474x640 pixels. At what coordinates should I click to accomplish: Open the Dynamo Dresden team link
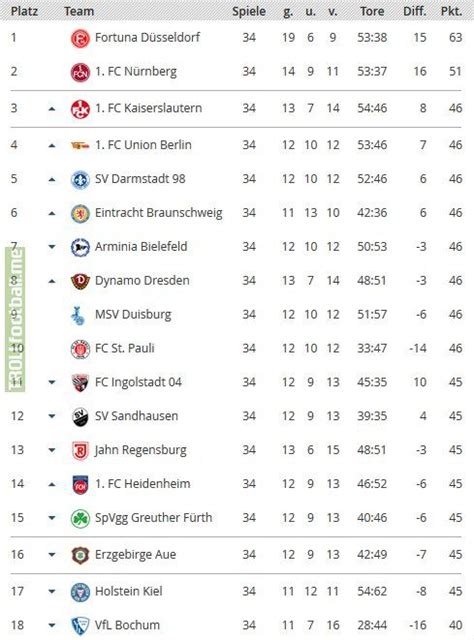point(142,281)
